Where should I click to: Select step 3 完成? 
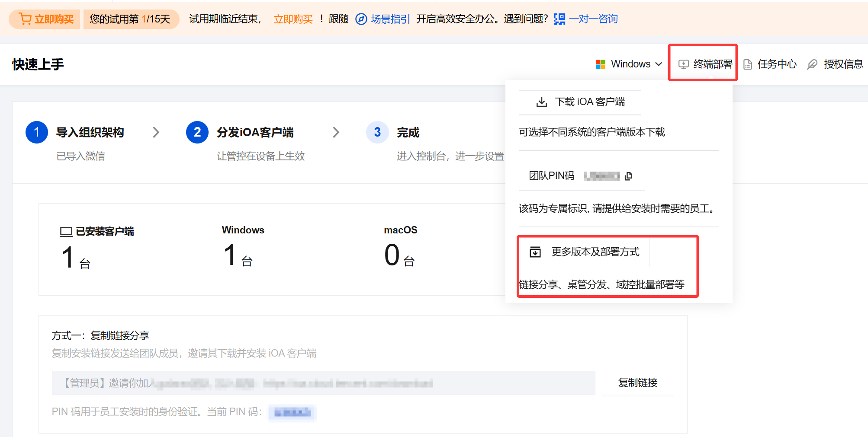(x=408, y=132)
